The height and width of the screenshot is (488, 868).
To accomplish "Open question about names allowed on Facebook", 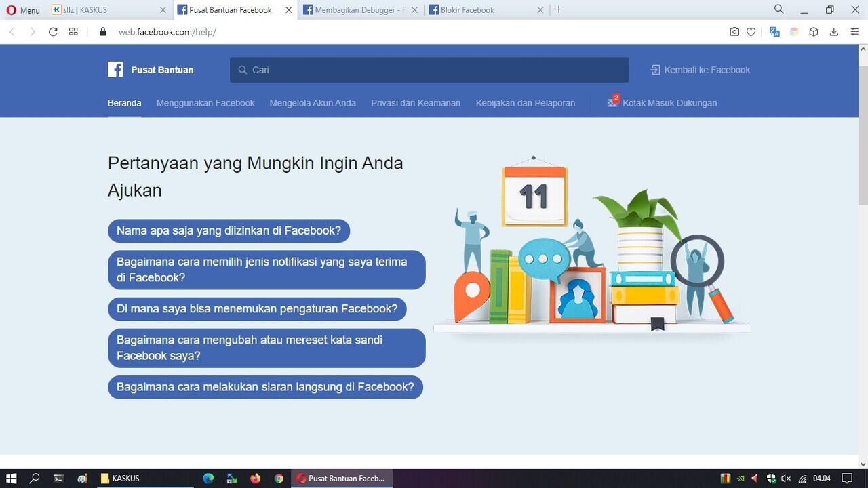I will (x=229, y=230).
